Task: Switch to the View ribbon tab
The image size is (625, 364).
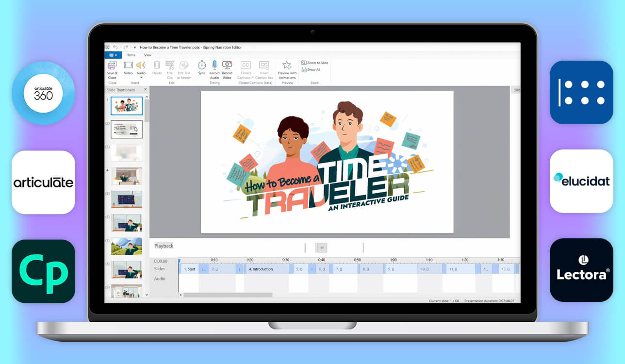Action: (148, 55)
